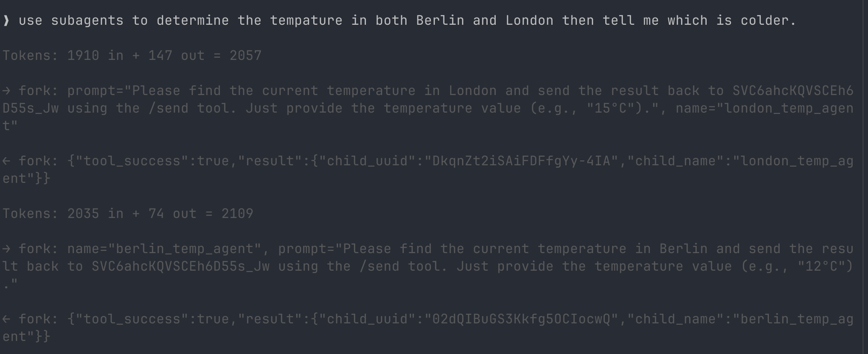
Task: Click the child UUID "02dQIBuGS3Kkfg5OCIocwQ"
Action: click(x=521, y=319)
